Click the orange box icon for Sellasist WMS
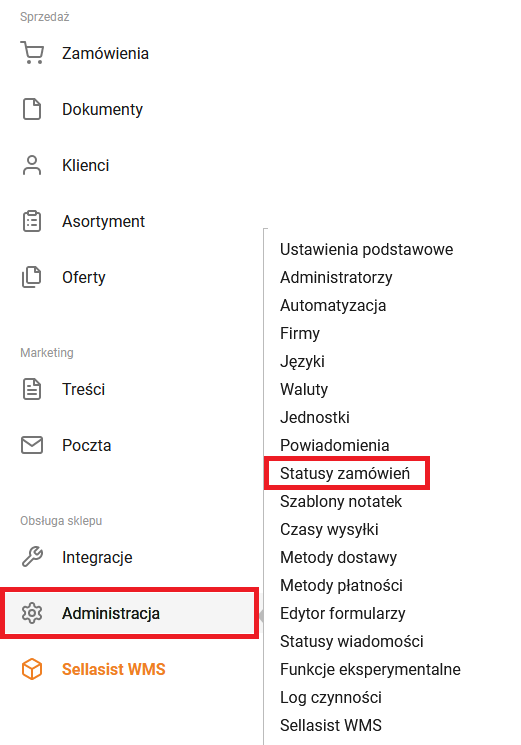This screenshot has width=521, height=745. coord(32,669)
